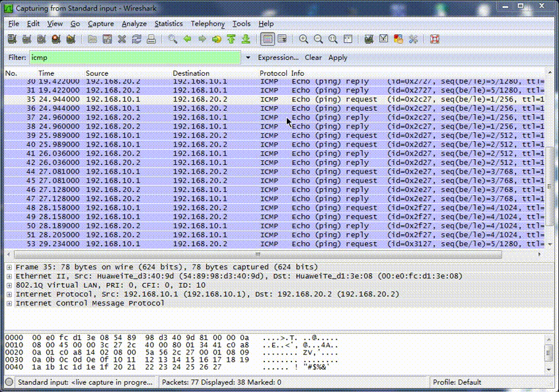Zoom in on packet text

pos(304,39)
